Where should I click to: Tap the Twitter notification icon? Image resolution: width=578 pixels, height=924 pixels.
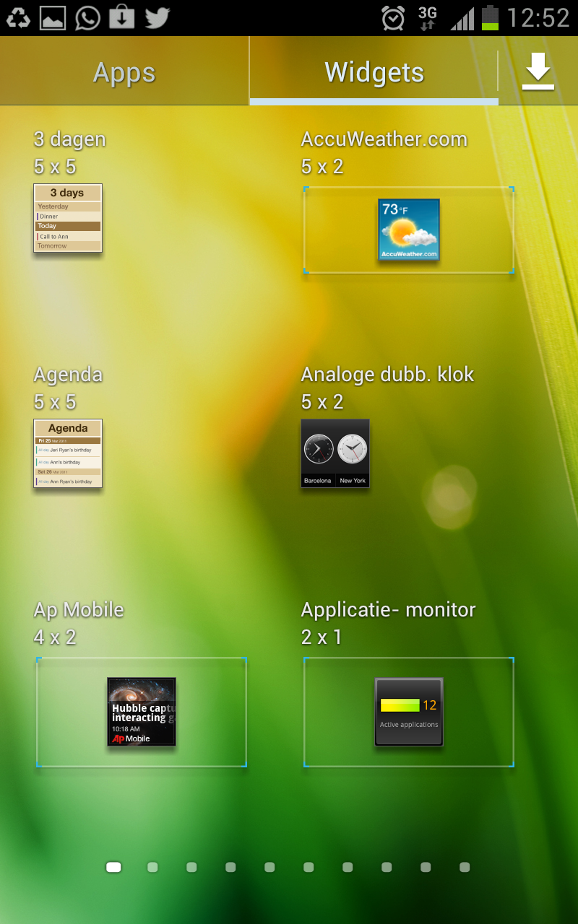pyautogui.click(x=157, y=17)
